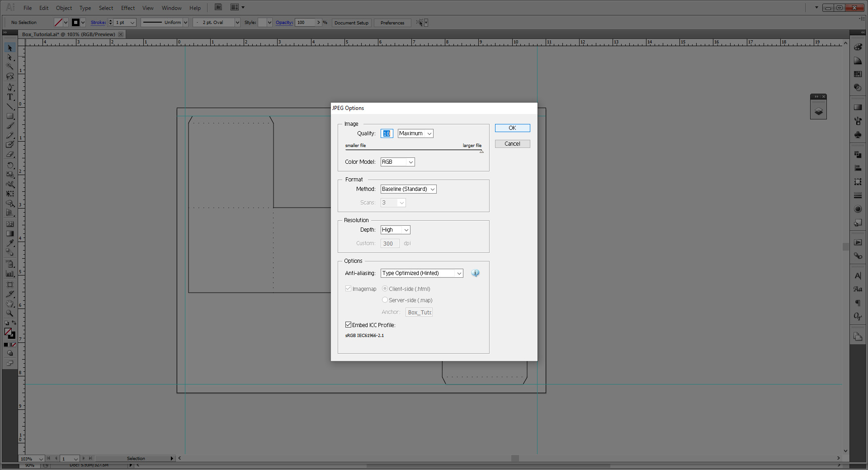
Task: Open the Symbols panel on the right
Action: pyautogui.click(x=858, y=134)
